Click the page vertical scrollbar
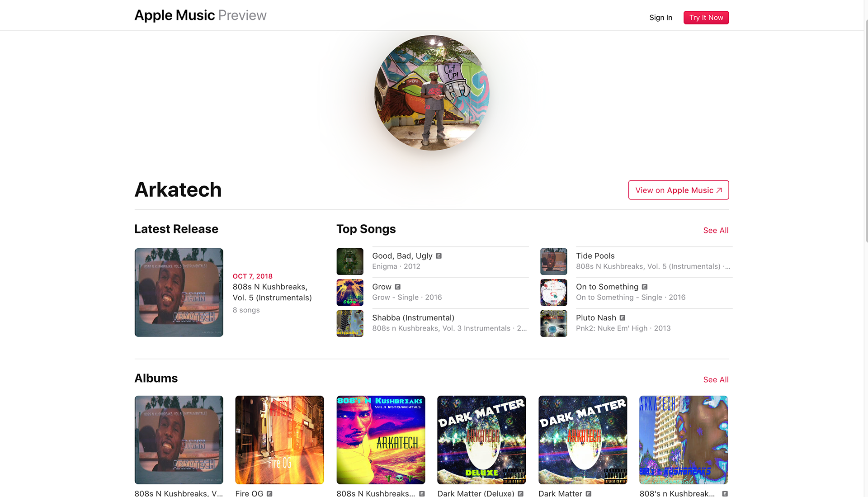This screenshot has width=868, height=497. [866, 131]
